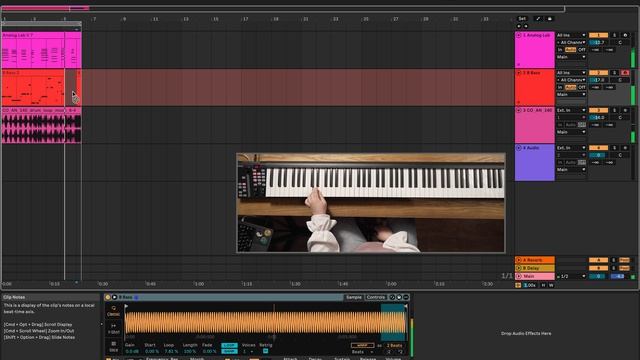This screenshot has height=360, width=640.
Task: Click the Analog Lab volume value 12.7
Action: pyautogui.click(x=599, y=42)
